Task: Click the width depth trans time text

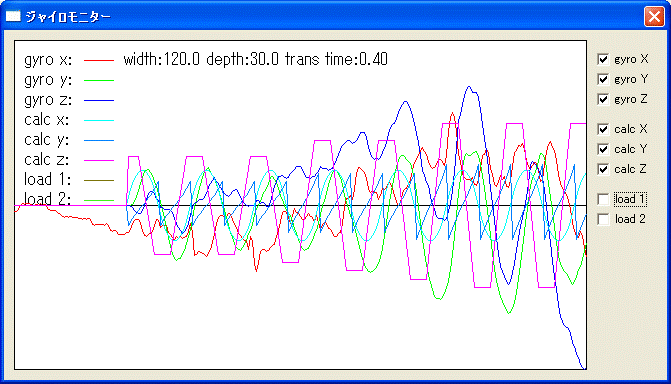Action: click(x=255, y=59)
